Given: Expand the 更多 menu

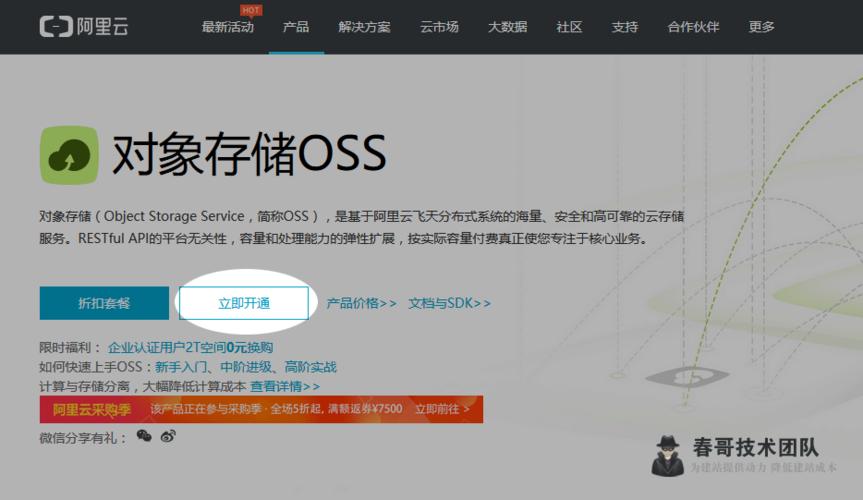Looking at the screenshot, I should [x=761, y=27].
